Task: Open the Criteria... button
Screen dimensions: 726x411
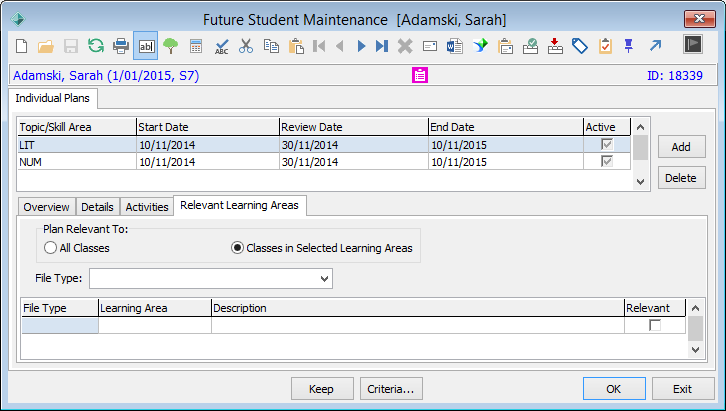Action: pyautogui.click(x=391, y=389)
